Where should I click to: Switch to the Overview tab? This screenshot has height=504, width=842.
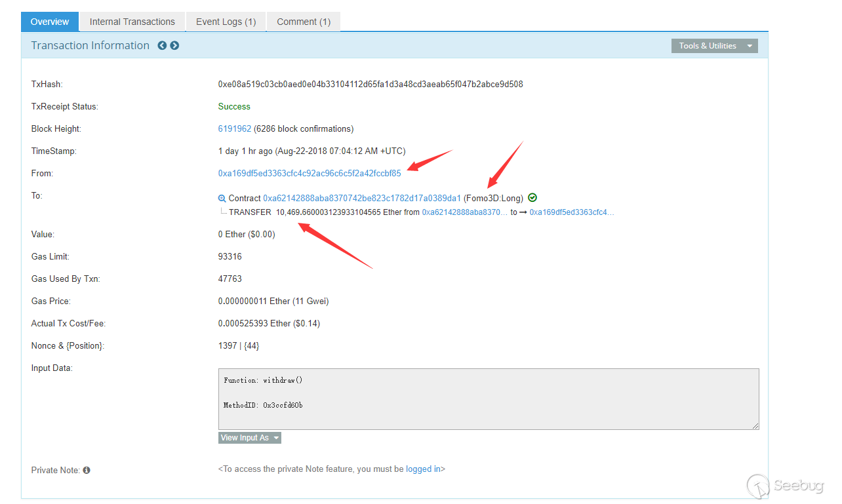[50, 22]
